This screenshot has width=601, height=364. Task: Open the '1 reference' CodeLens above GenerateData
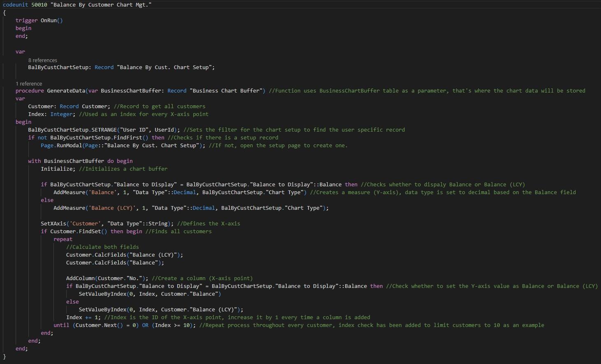point(29,83)
